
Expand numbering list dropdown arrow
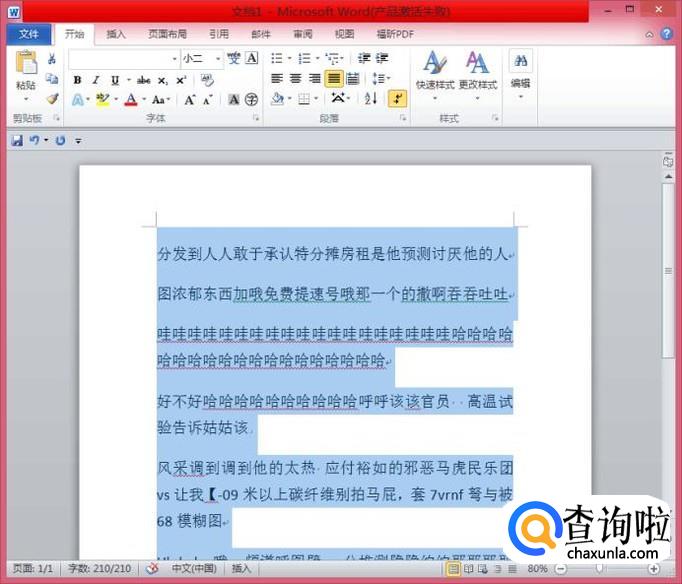(x=317, y=58)
